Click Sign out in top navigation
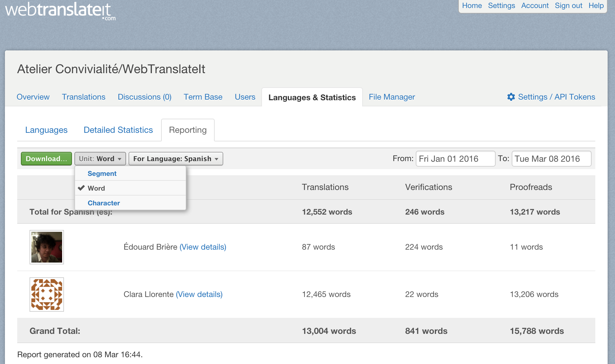Screen dimensions: 615x364 click(x=568, y=6)
